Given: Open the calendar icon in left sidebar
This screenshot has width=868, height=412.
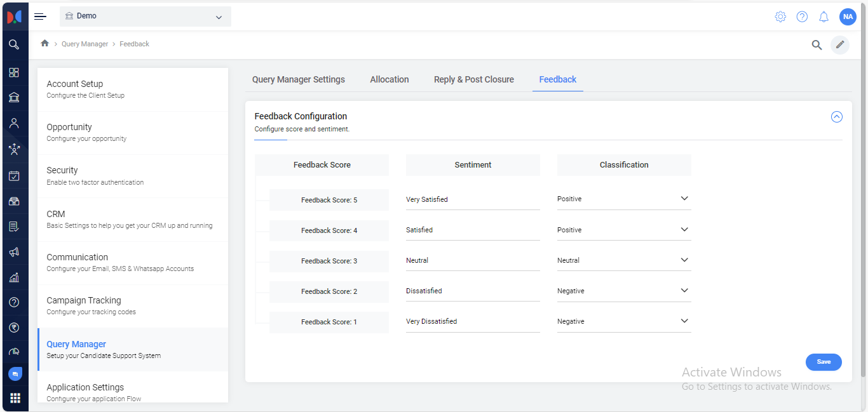Looking at the screenshot, I should point(14,176).
